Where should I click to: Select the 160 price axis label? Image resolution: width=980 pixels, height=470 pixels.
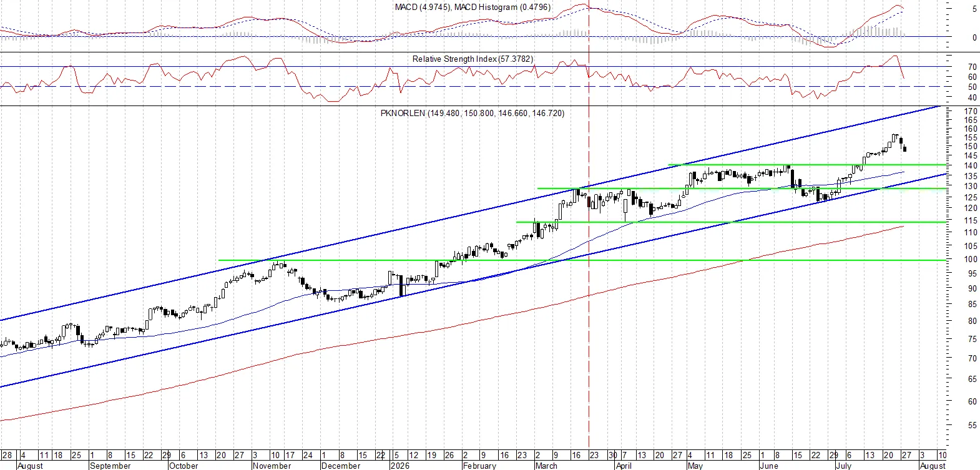(971, 129)
